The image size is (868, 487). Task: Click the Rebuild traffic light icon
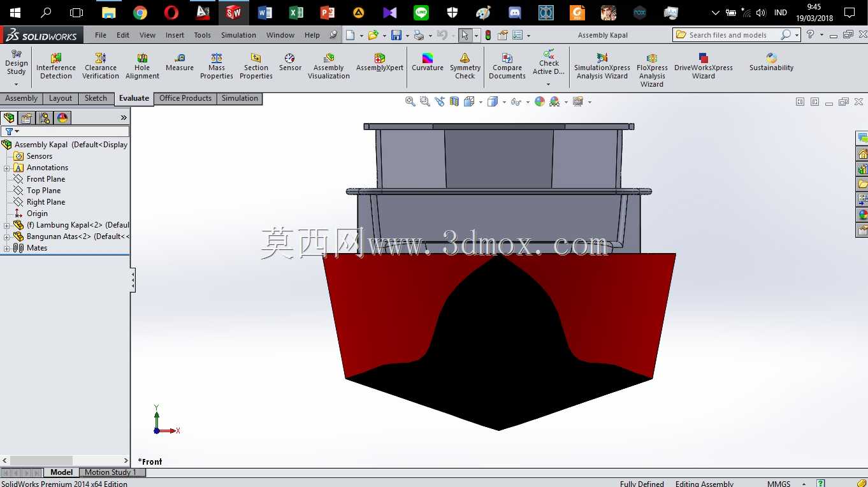(x=488, y=35)
